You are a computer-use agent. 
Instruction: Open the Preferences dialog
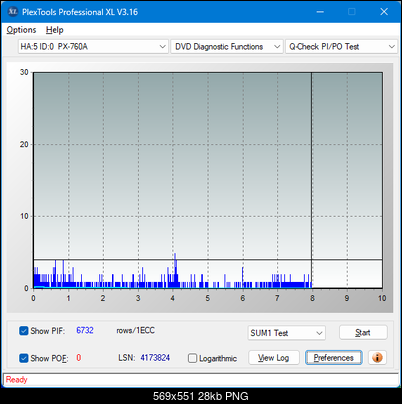[334, 358]
